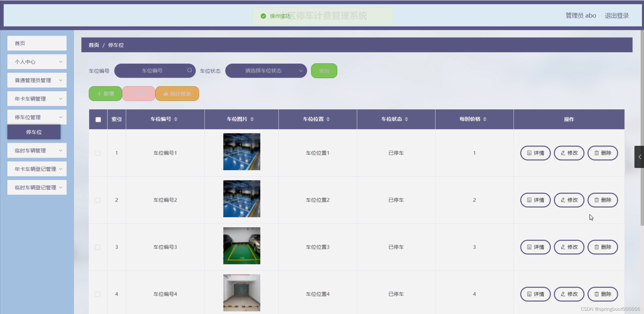Expand the 临时车辆管理 sidebar menu
Screen dimensions: 644x314
[x=37, y=151]
